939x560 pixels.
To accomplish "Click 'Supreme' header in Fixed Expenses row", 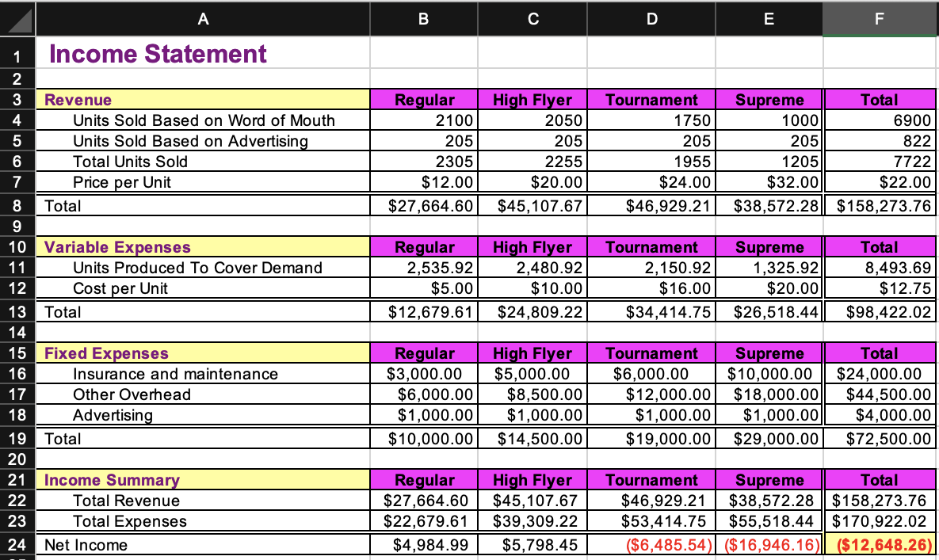I will point(769,353).
